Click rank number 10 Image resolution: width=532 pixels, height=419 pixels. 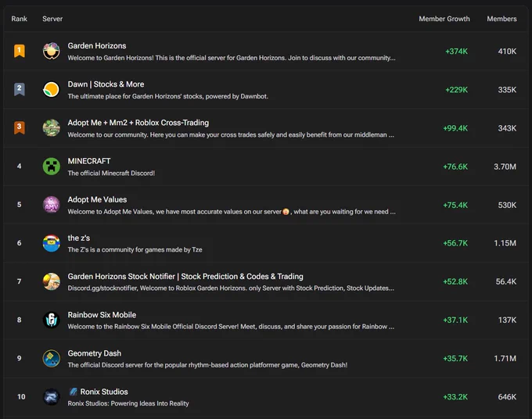(21, 396)
